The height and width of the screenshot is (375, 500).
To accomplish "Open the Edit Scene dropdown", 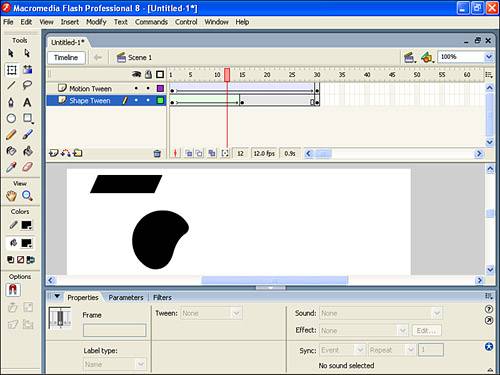I will 410,57.
